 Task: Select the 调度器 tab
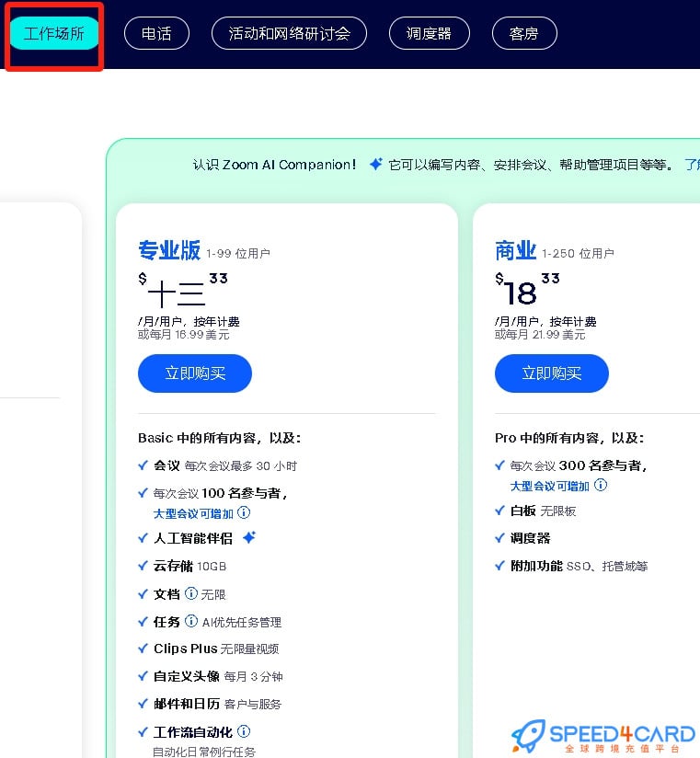click(430, 33)
